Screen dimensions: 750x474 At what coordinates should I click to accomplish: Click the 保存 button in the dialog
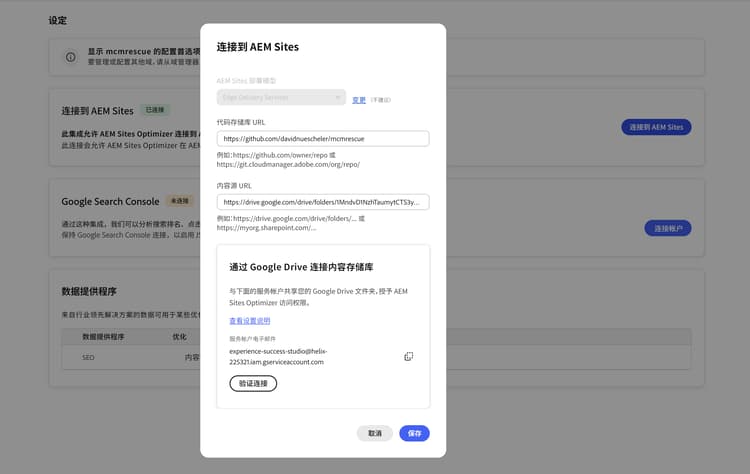coord(414,433)
